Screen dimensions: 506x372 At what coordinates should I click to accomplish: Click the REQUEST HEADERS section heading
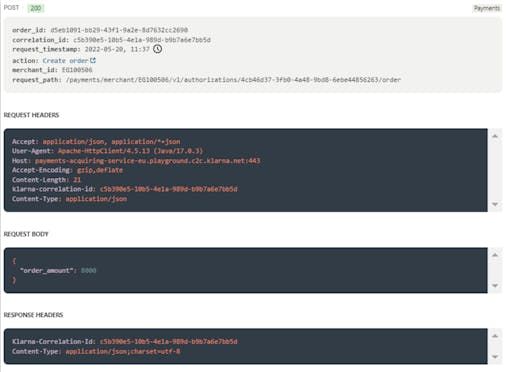[31, 115]
